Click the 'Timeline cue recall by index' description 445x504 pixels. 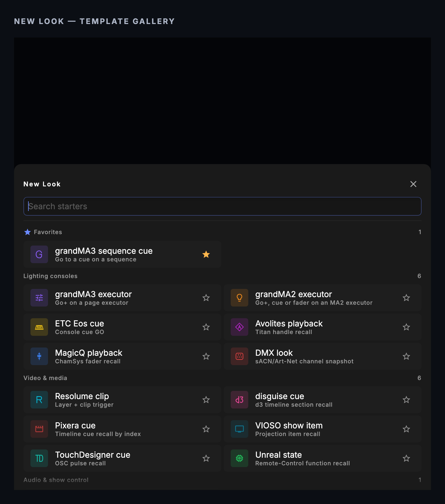98,434
